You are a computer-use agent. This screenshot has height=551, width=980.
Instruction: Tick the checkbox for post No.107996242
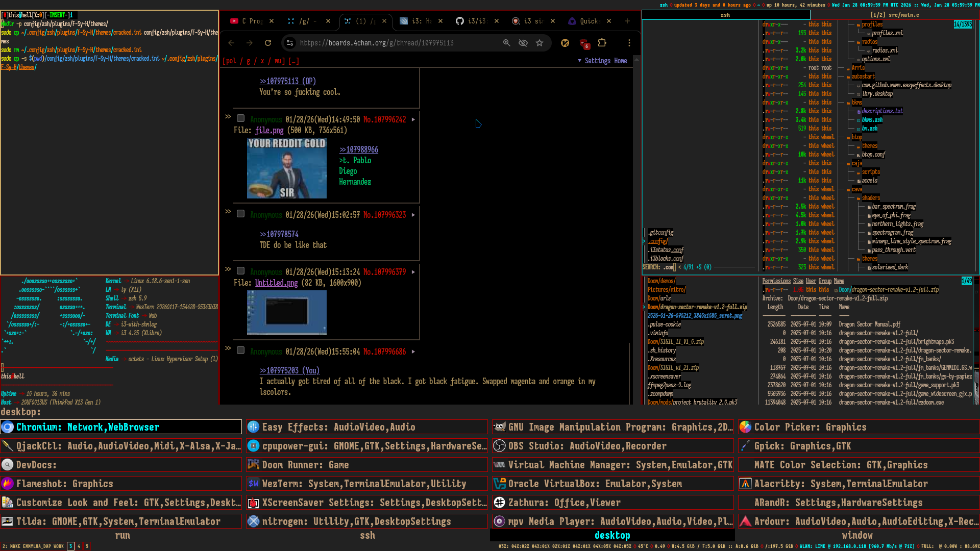click(x=241, y=118)
